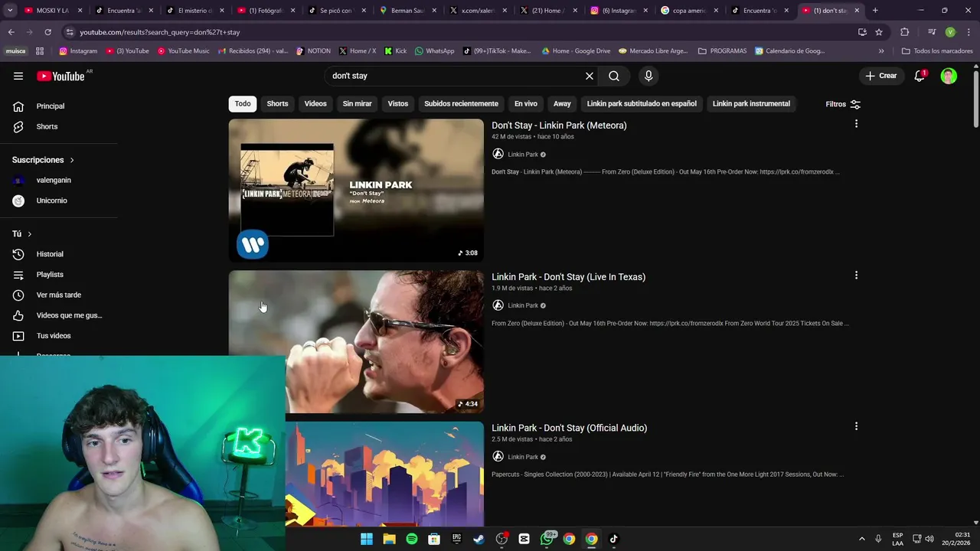The height and width of the screenshot is (551, 980).
Task: Show hidden bookmarks with the double chevron
Action: point(881,51)
